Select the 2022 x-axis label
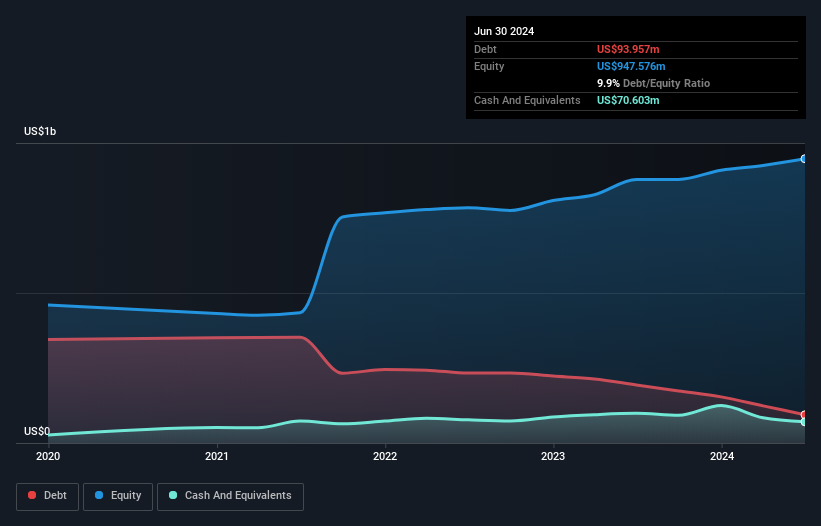Image resolution: width=821 pixels, height=526 pixels. [385, 456]
